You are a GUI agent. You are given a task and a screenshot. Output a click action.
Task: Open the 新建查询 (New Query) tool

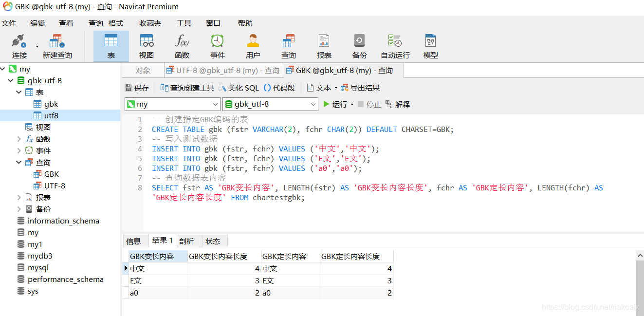56,45
